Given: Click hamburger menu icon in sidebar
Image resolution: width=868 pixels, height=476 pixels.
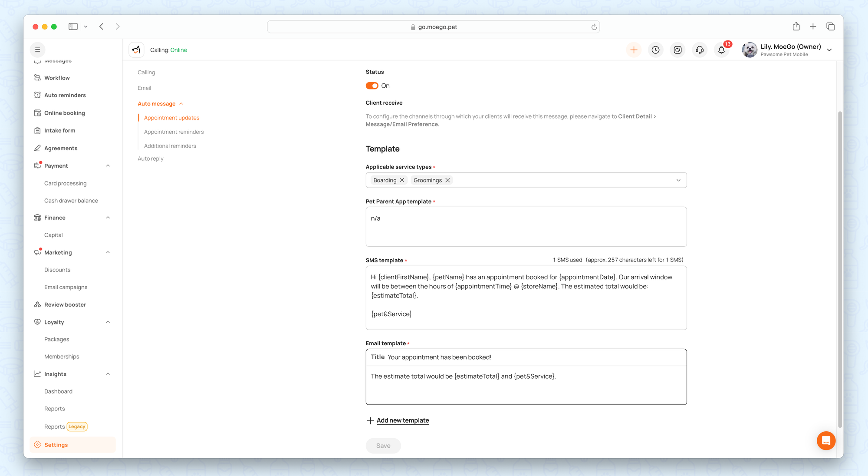Looking at the screenshot, I should [38, 50].
